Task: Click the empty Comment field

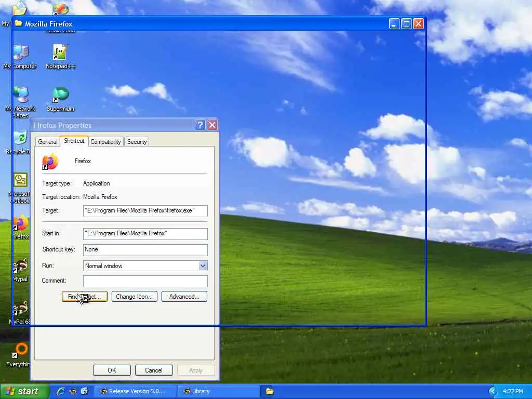Action: tap(145, 281)
